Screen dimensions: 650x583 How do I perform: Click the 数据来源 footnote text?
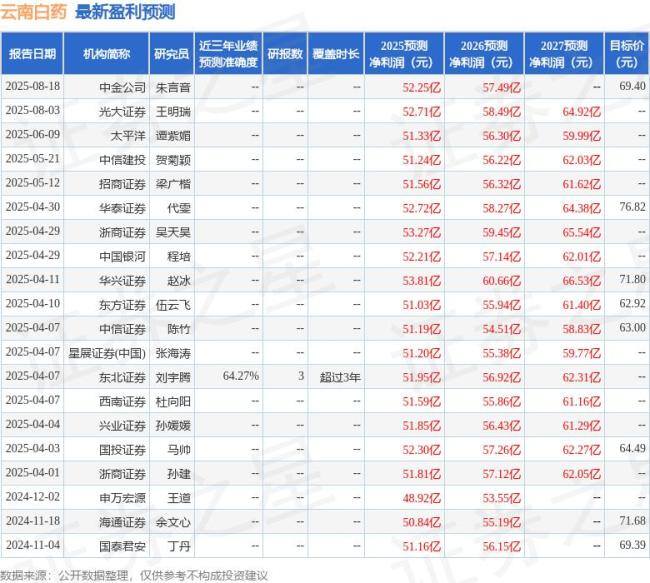(x=133, y=576)
